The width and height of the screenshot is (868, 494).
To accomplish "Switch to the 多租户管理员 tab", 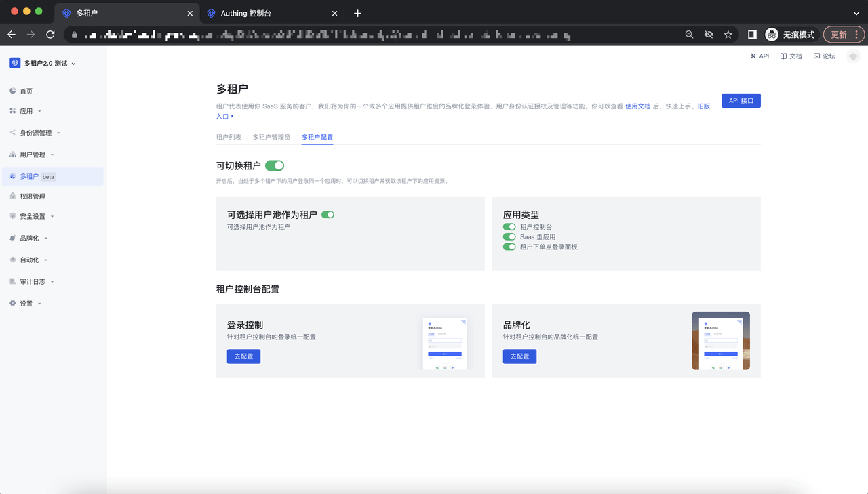I will (x=271, y=137).
